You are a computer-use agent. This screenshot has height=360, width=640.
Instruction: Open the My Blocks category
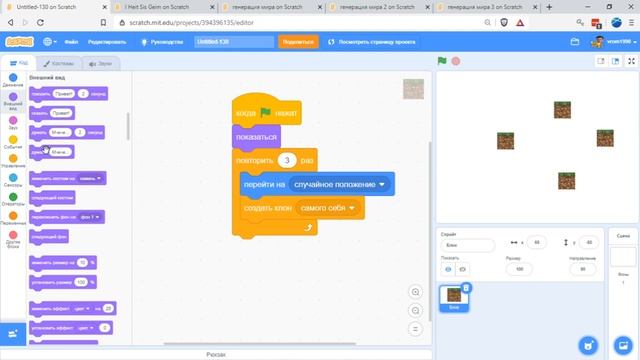(x=13, y=240)
